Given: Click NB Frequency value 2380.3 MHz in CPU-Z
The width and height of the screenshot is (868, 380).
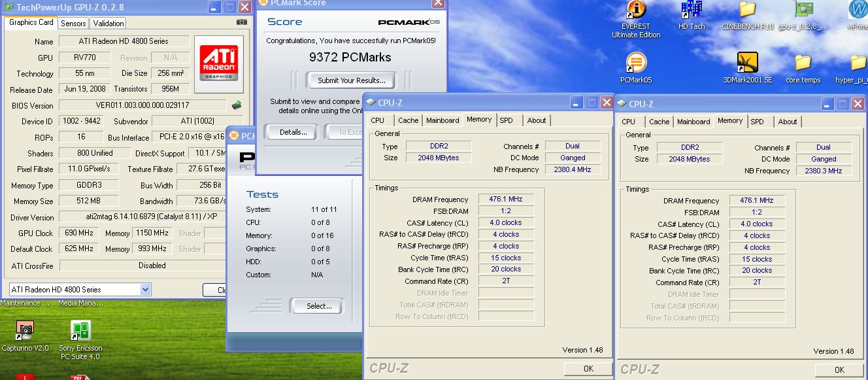Looking at the screenshot, I should [x=823, y=171].
